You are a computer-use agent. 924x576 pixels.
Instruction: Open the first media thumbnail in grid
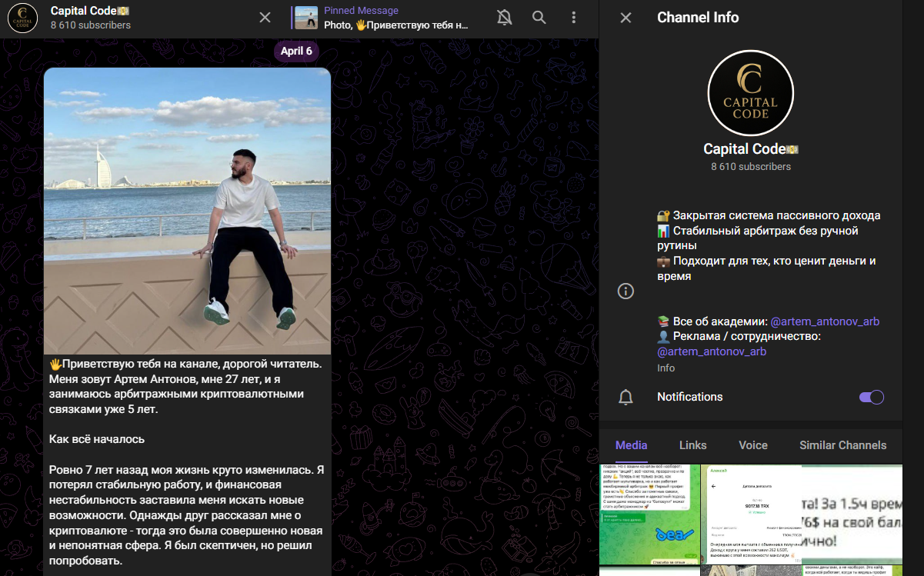point(649,514)
